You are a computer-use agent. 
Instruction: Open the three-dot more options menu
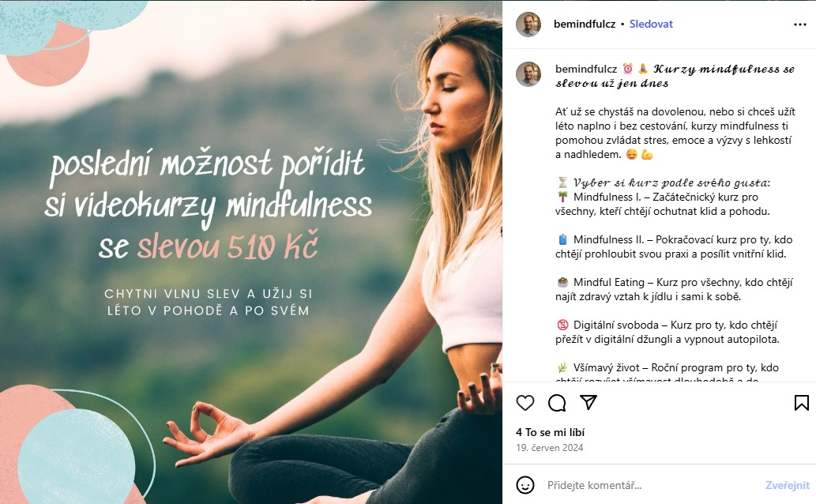[x=800, y=24]
